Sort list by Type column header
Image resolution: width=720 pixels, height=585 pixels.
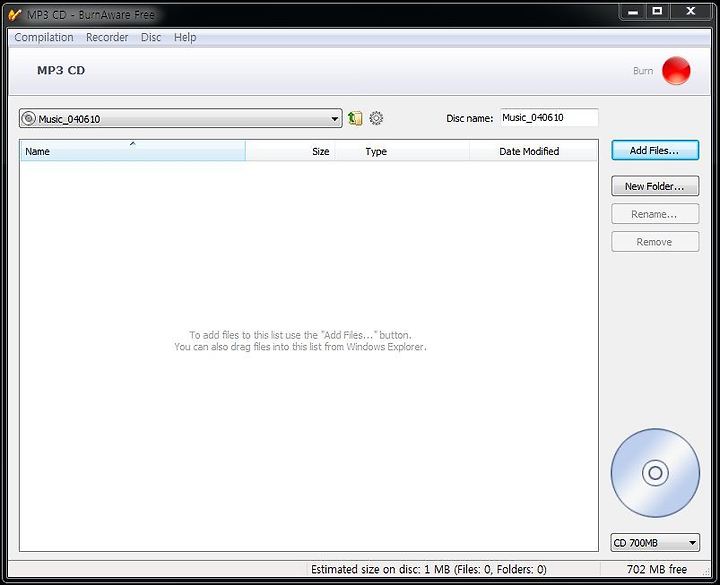(402, 151)
